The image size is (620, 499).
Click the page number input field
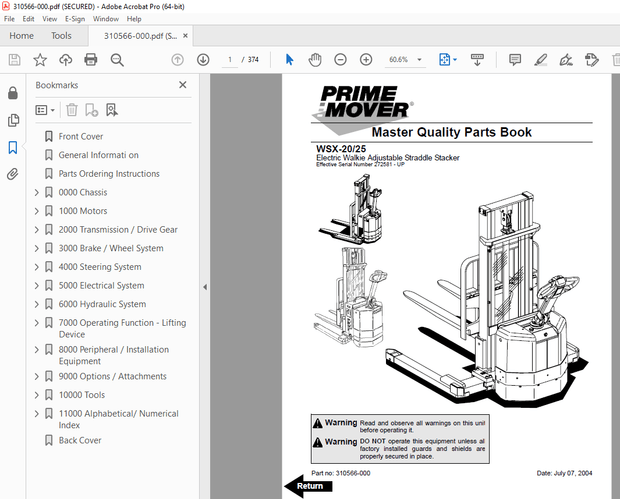pos(230,60)
